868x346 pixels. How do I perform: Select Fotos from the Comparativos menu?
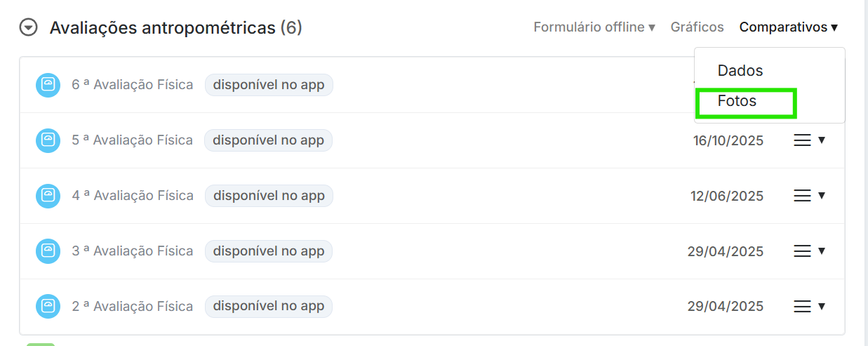737,101
